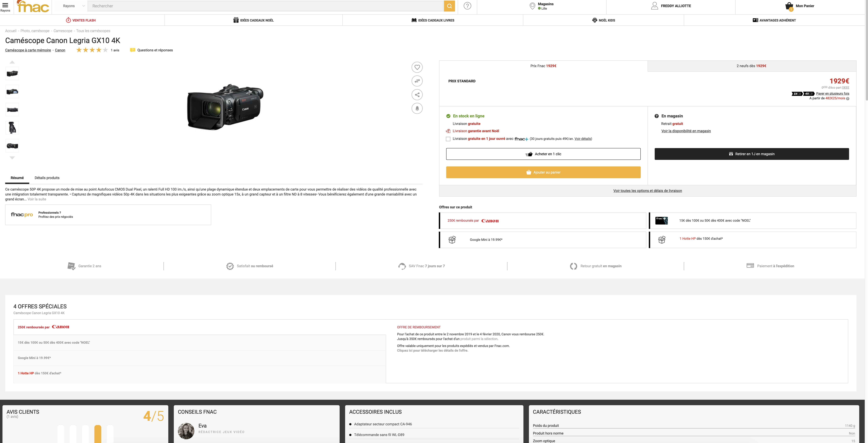Select the 2 neufs dès 1929€ tab
The height and width of the screenshot is (443, 868).
[x=751, y=66]
